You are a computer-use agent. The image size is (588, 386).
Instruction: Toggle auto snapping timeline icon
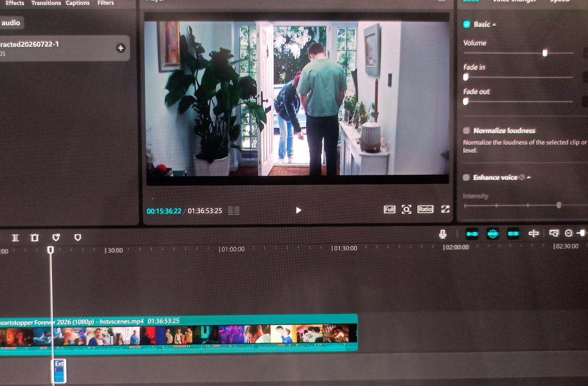[493, 234]
